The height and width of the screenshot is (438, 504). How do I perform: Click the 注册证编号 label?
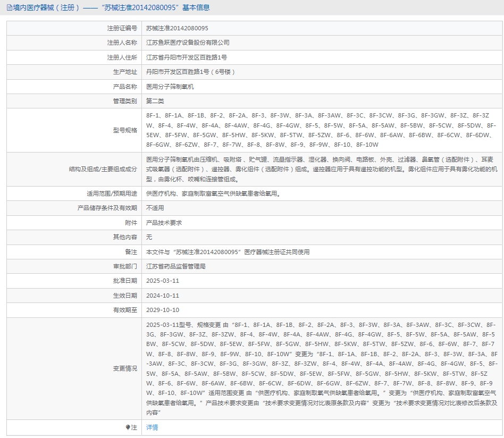tap(122, 28)
